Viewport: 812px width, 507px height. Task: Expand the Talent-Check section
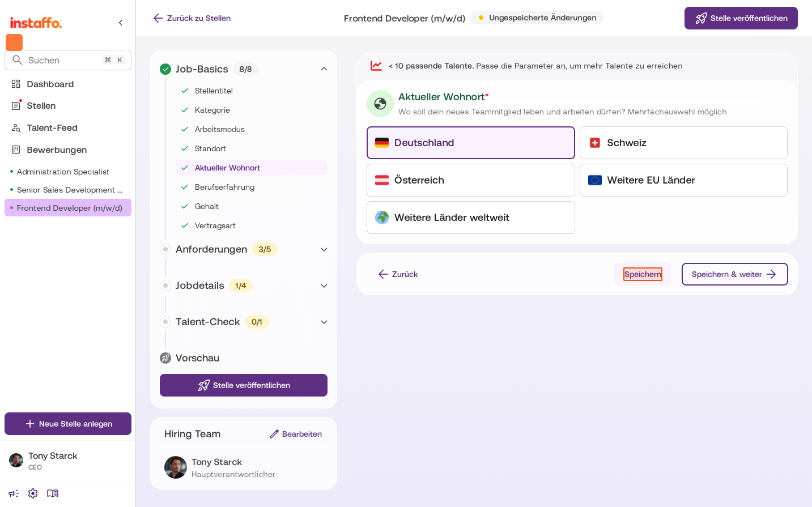324,322
